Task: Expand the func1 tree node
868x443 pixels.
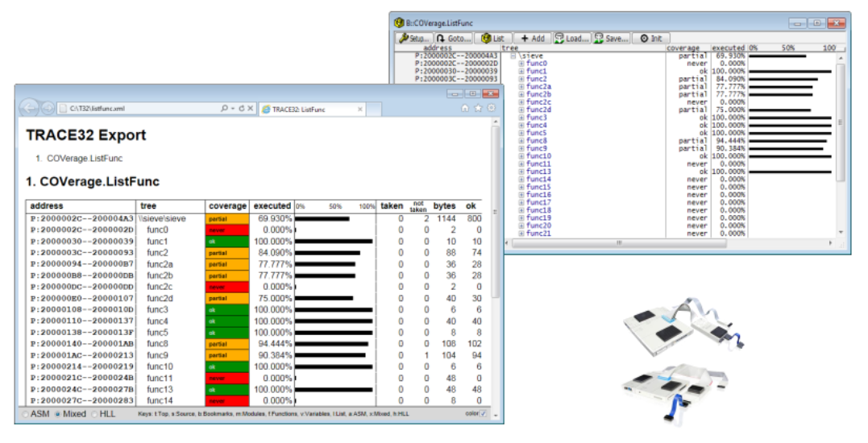Action: coord(521,72)
